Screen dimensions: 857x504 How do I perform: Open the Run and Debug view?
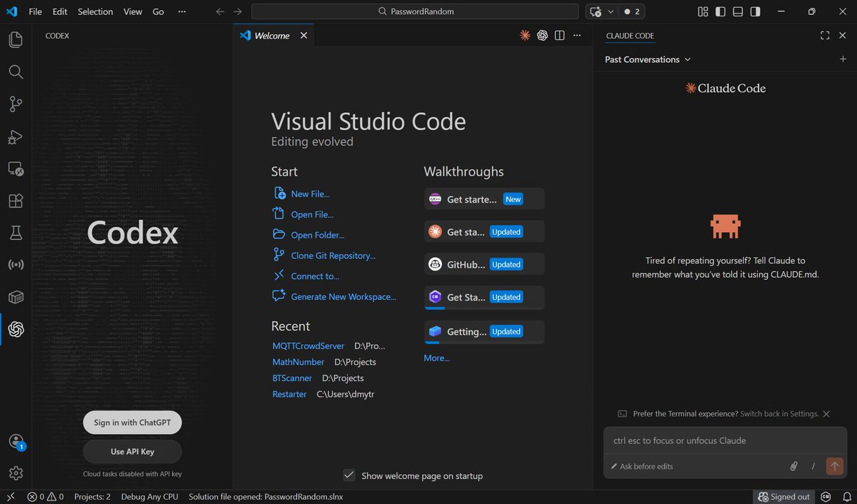point(16,136)
